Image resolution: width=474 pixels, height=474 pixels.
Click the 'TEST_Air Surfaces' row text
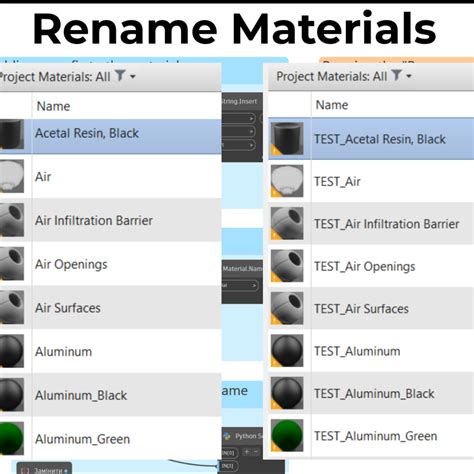pos(361,309)
